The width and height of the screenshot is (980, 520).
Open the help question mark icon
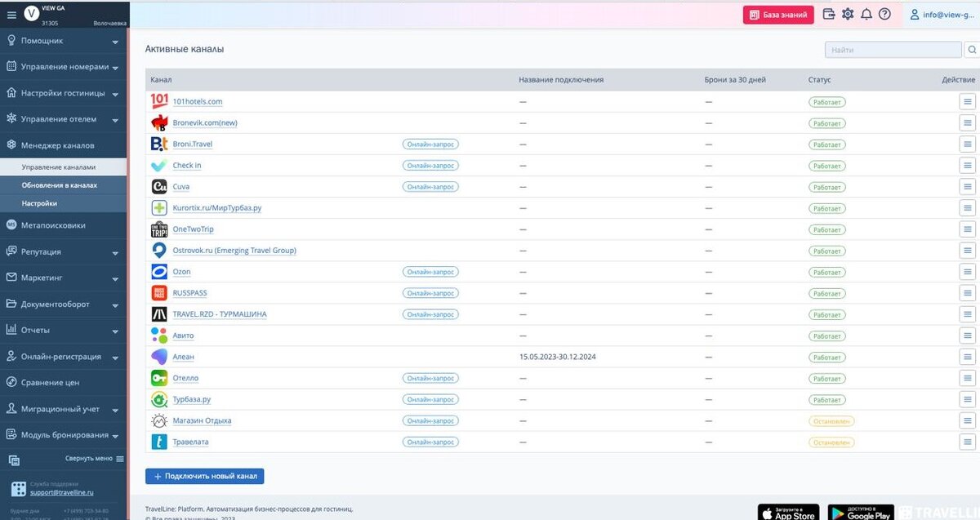884,14
